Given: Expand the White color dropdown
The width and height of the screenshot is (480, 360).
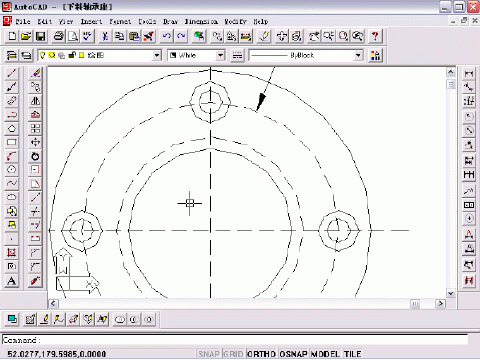Looking at the screenshot, I should [x=220, y=55].
